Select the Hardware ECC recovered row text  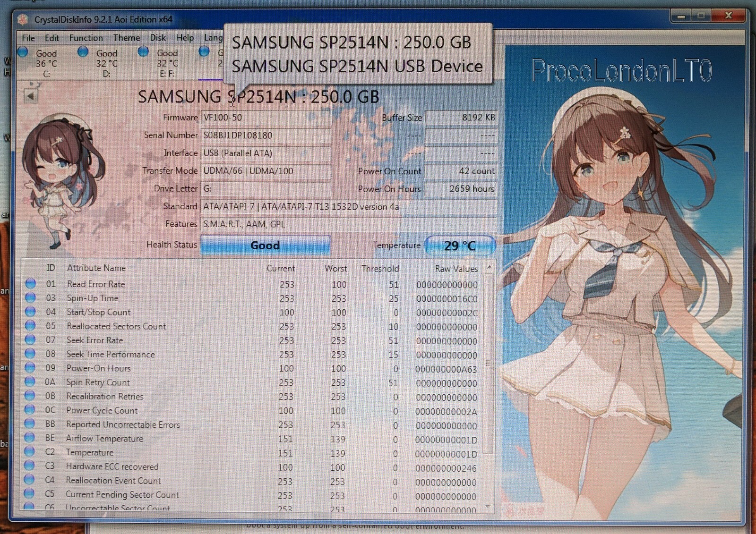tap(112, 466)
